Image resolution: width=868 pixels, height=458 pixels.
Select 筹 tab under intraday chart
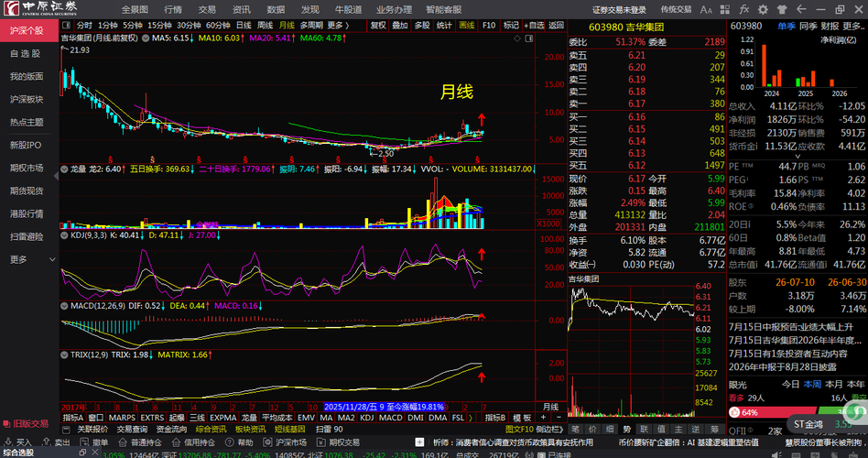pos(715,430)
